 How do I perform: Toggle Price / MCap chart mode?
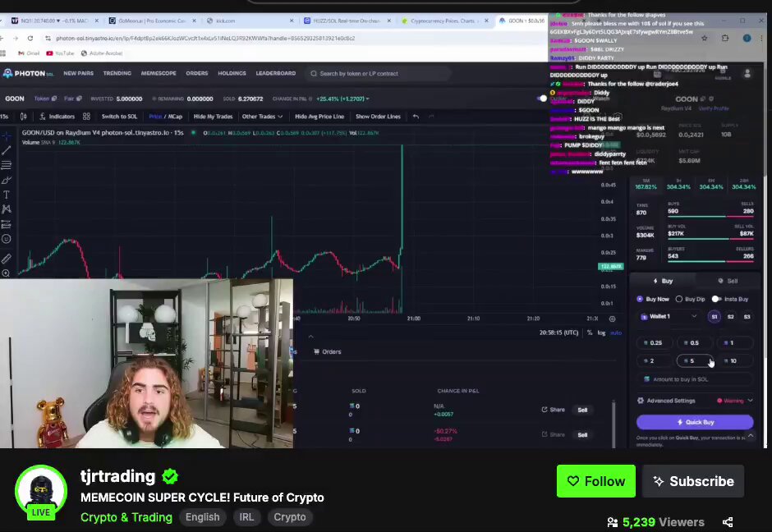[x=165, y=117]
